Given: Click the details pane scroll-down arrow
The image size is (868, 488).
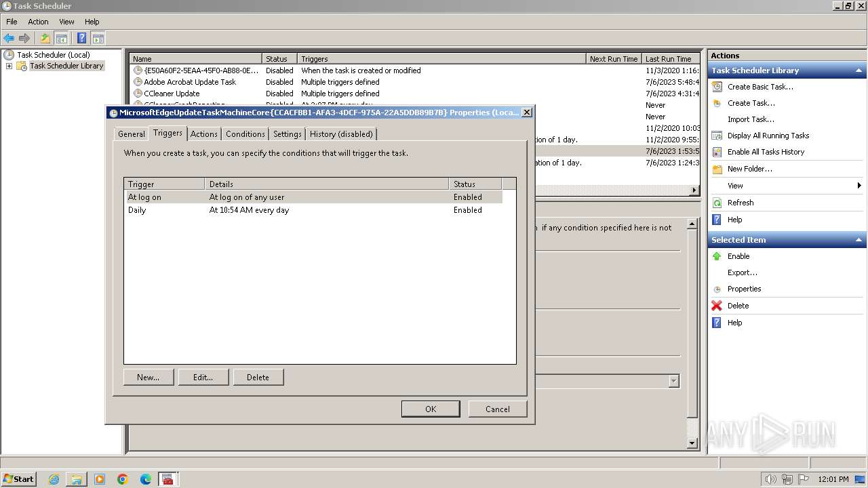Looking at the screenshot, I should tap(692, 443).
